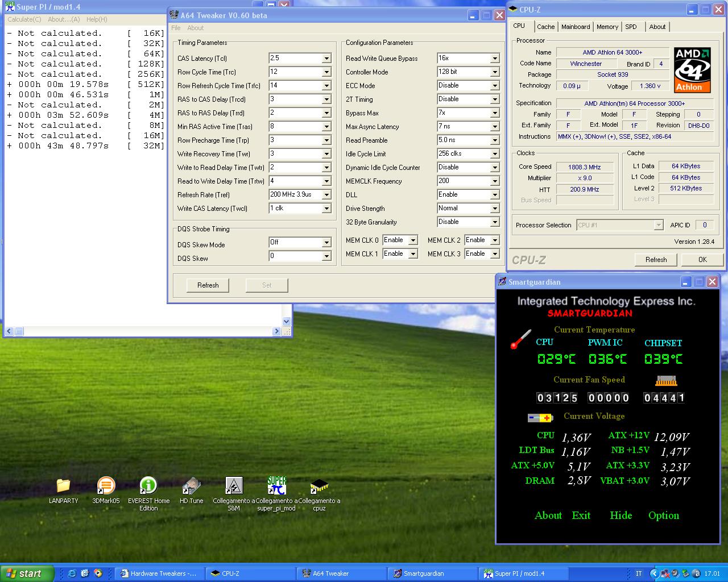728x582 pixels.
Task: Launch the 3DMark05 desktop shortcut
Action: 106,486
